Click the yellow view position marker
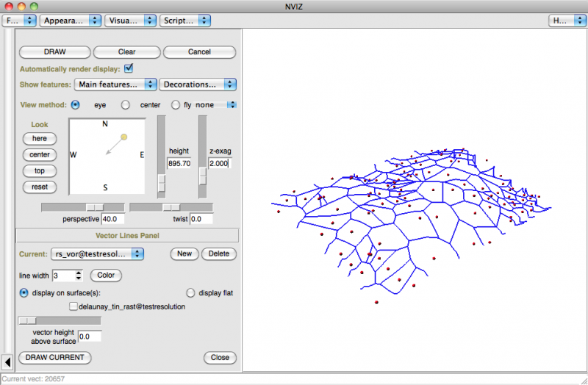The width and height of the screenshot is (588, 385). [124, 137]
